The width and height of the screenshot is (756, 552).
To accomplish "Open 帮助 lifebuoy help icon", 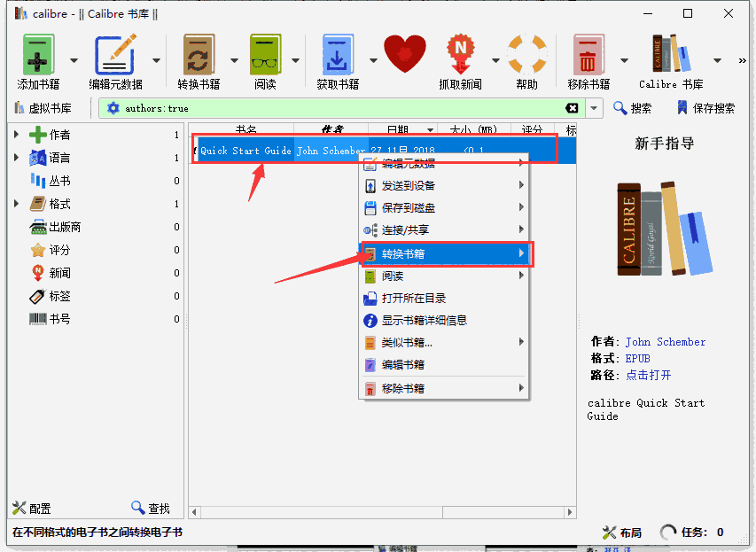I will [x=527, y=53].
